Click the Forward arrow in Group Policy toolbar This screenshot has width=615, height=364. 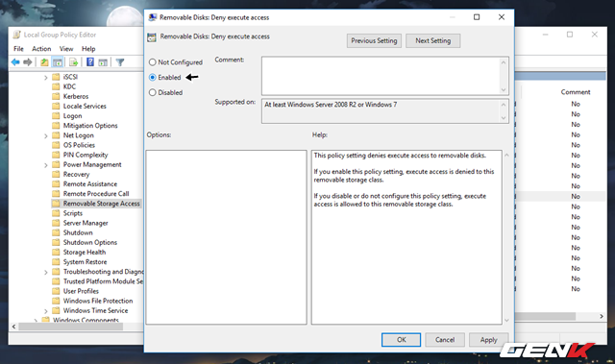click(28, 62)
